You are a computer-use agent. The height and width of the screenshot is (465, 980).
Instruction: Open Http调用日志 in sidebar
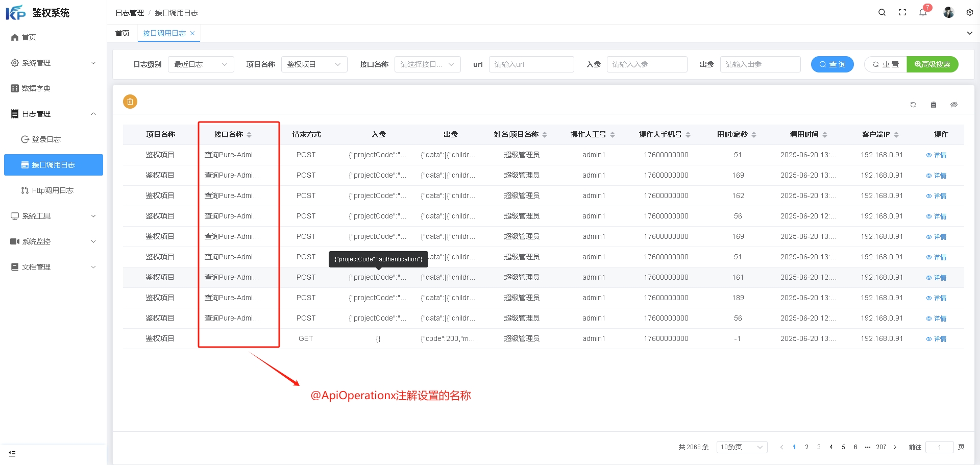53,190
